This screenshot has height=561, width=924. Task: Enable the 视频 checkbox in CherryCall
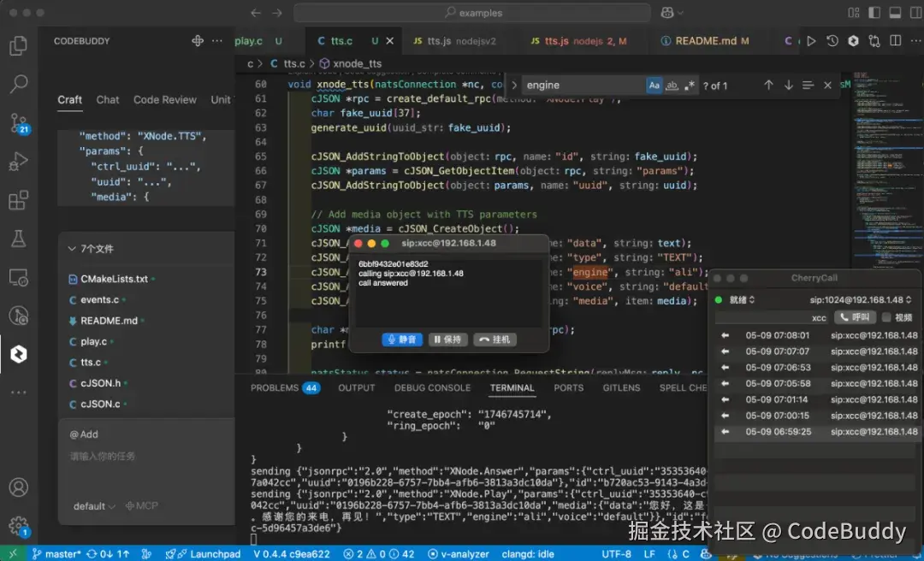tap(886, 317)
